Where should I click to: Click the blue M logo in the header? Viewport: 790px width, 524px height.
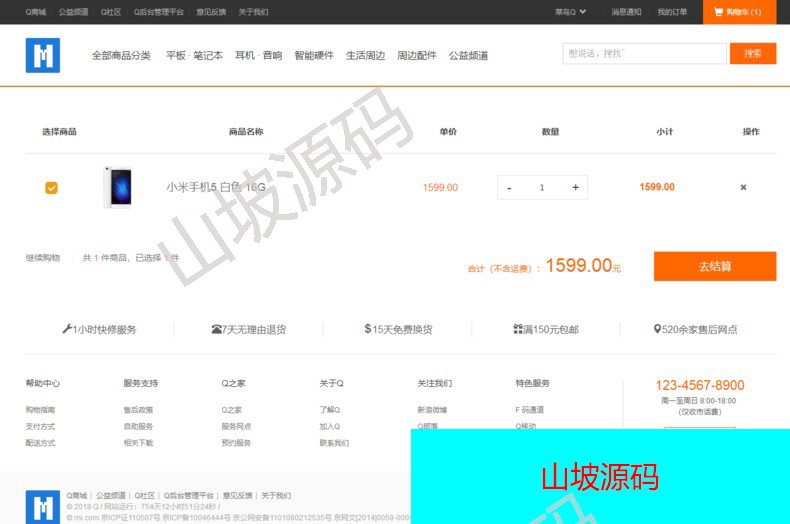(x=43, y=55)
